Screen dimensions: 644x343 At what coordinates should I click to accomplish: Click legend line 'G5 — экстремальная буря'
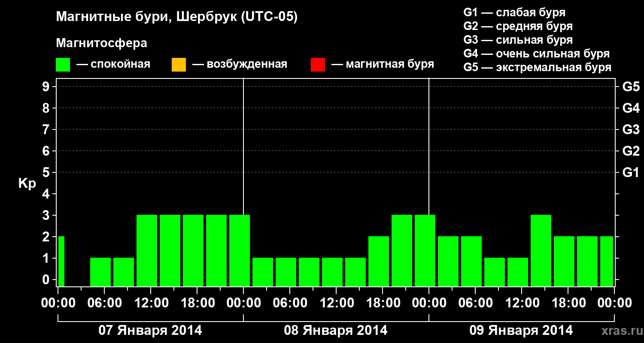click(538, 67)
